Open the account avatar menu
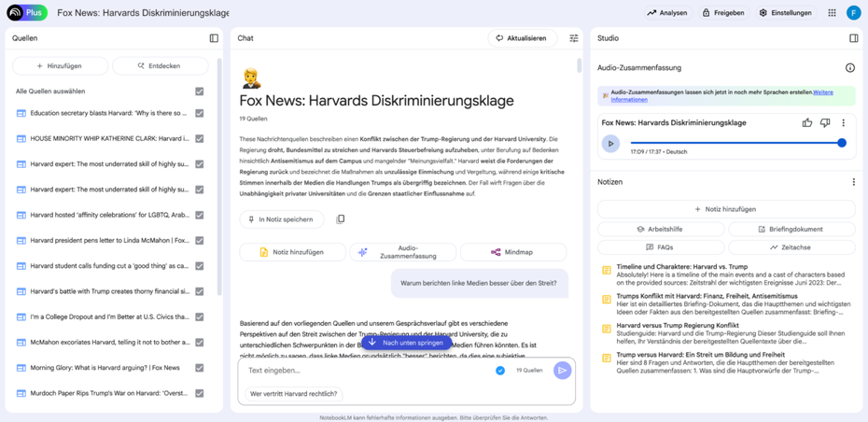The width and height of the screenshot is (868, 422). (x=853, y=13)
